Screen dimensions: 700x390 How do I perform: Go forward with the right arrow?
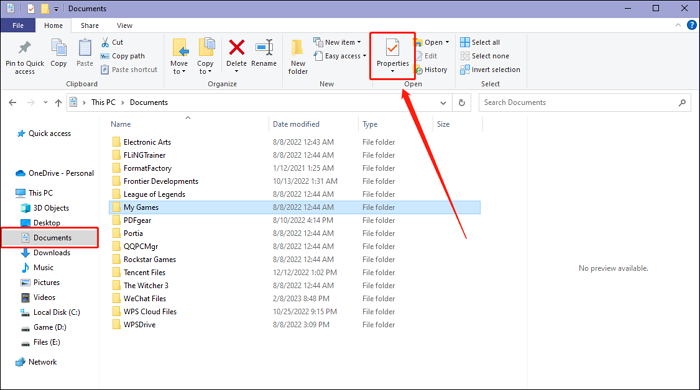point(30,103)
